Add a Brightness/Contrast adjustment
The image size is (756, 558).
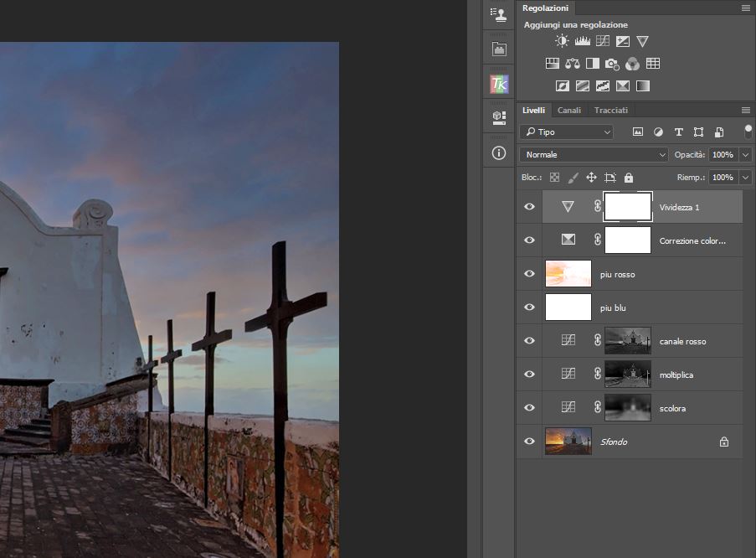(x=562, y=41)
